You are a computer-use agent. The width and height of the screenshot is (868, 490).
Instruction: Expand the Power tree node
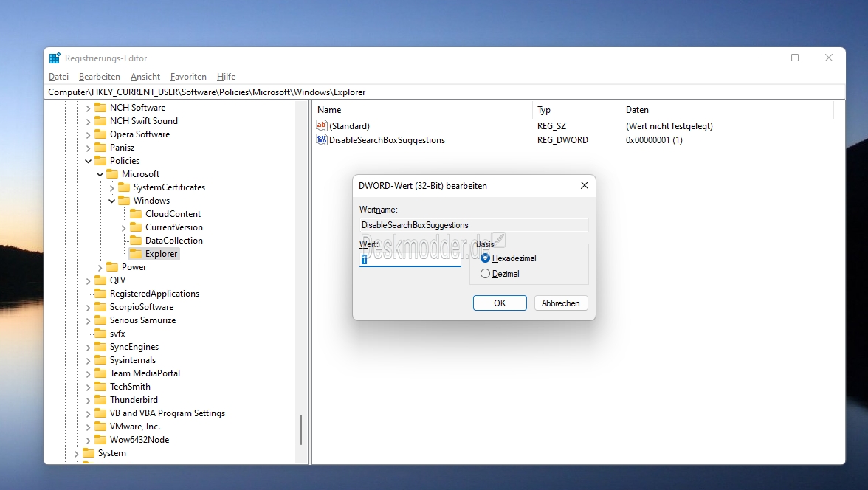point(100,267)
